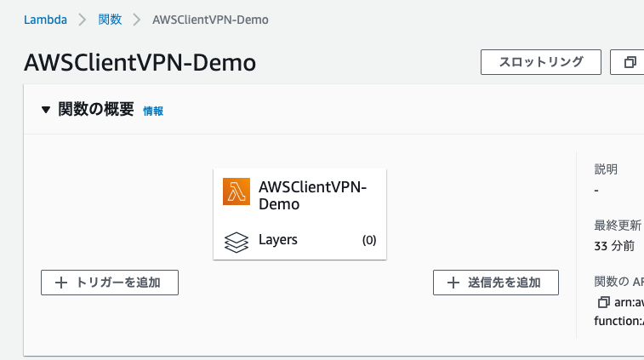This screenshot has width=644, height=360.
Task: Click the Layers stack icon
Action: (x=237, y=242)
